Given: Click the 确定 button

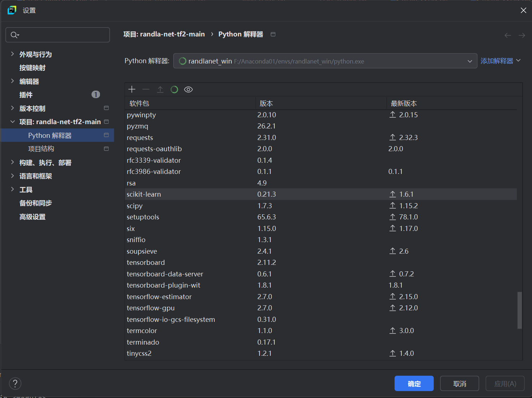Looking at the screenshot, I should pos(414,384).
